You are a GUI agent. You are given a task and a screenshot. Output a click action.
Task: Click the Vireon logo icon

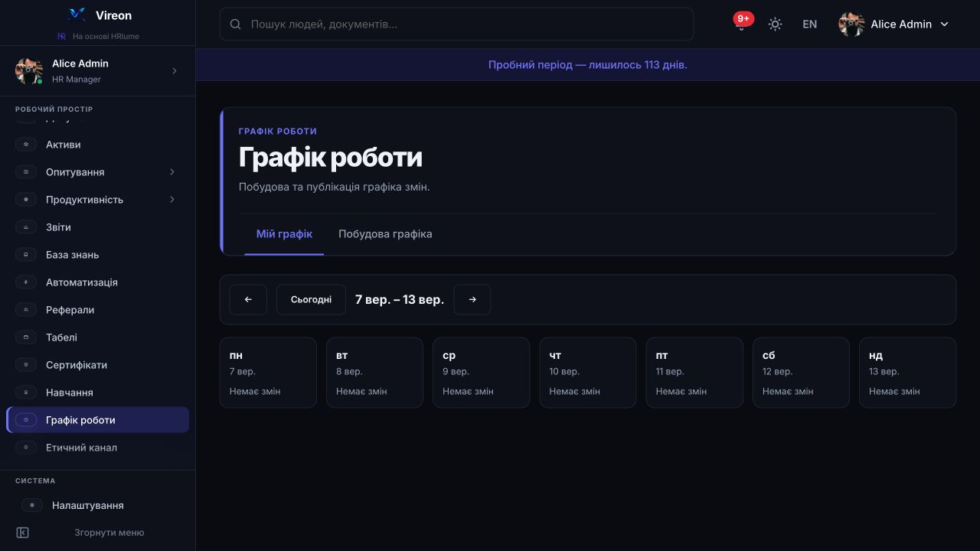tap(77, 15)
